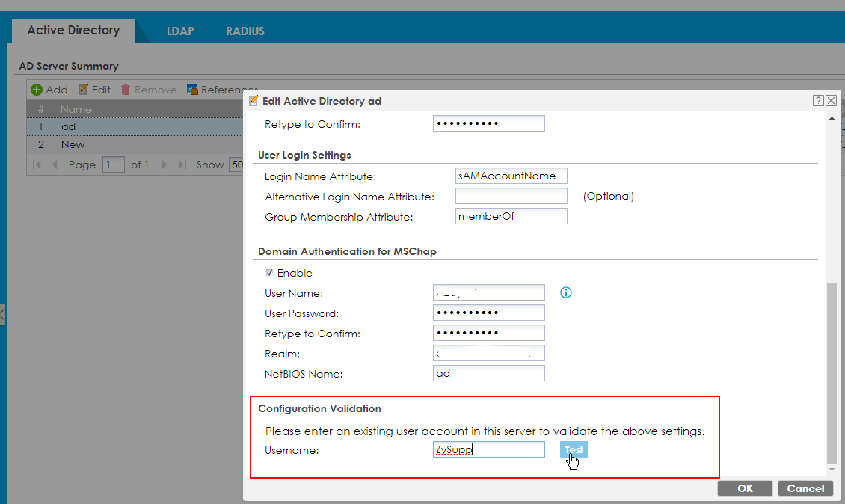The image size is (845, 504).
Task: Click the Remove trash icon
Action: pyautogui.click(x=126, y=90)
